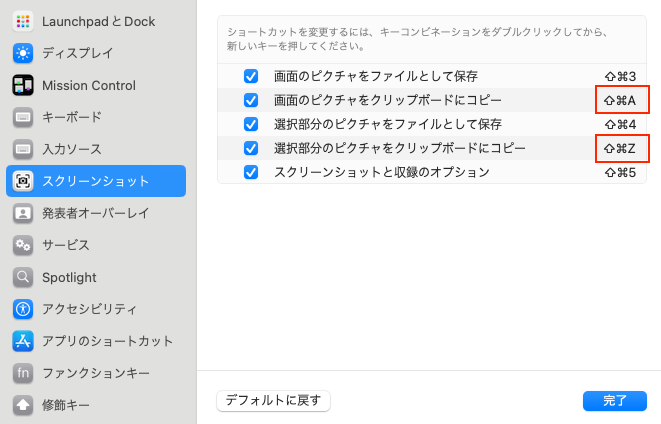Click the 発表者オーバーレイ icon
Viewport: 661px width, 424px height.
point(24,213)
